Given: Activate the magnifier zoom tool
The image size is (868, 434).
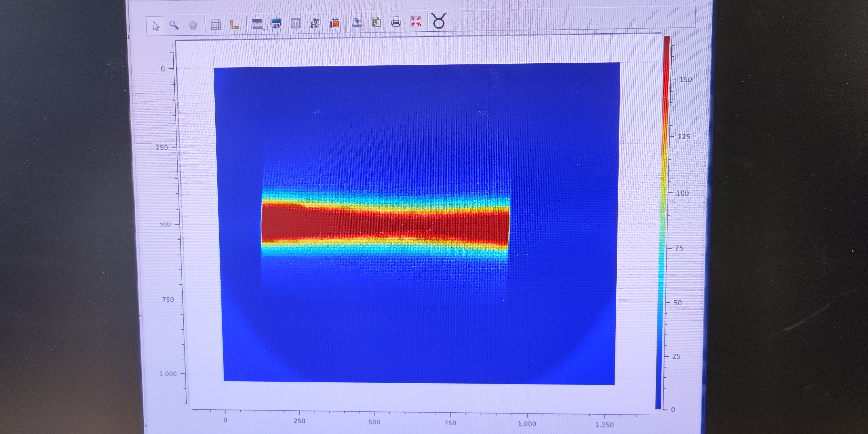Looking at the screenshot, I should [x=174, y=25].
